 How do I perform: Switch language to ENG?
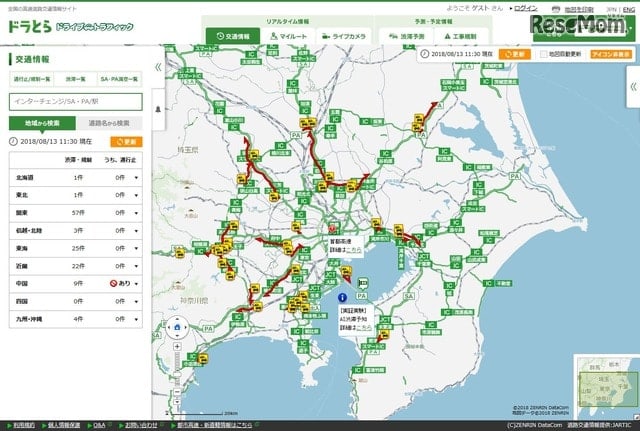pos(629,9)
